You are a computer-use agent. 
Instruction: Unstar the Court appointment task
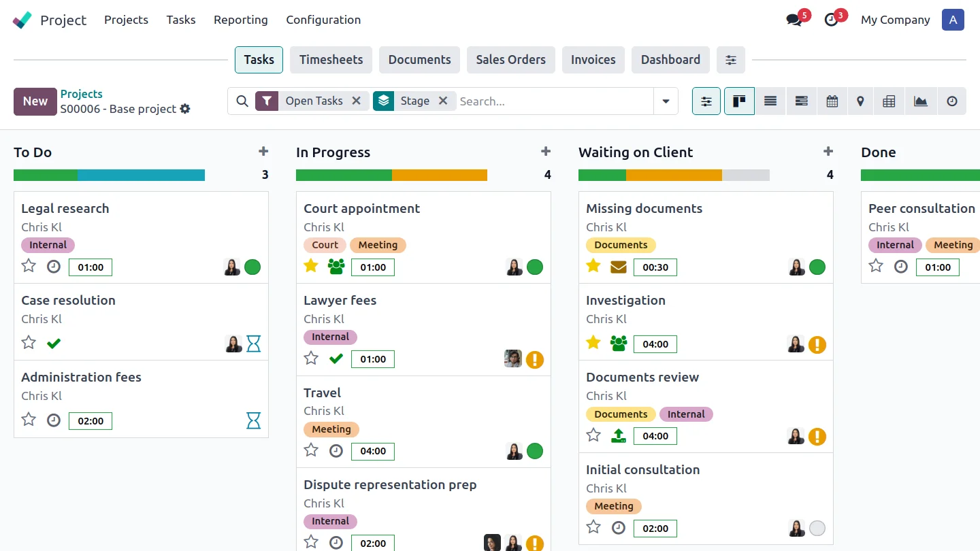(x=311, y=266)
